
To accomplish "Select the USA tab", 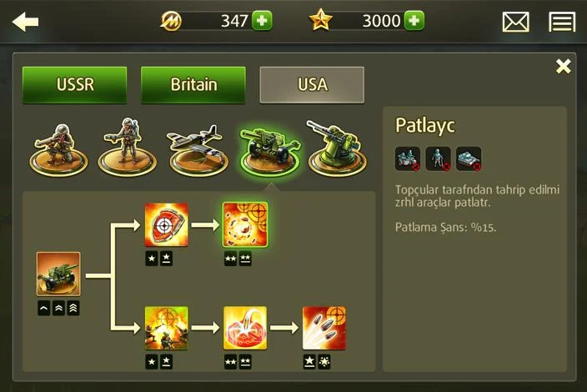I will coord(312,84).
